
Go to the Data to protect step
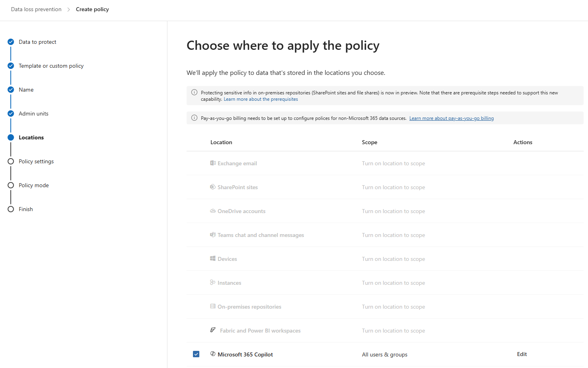pyautogui.click(x=37, y=42)
